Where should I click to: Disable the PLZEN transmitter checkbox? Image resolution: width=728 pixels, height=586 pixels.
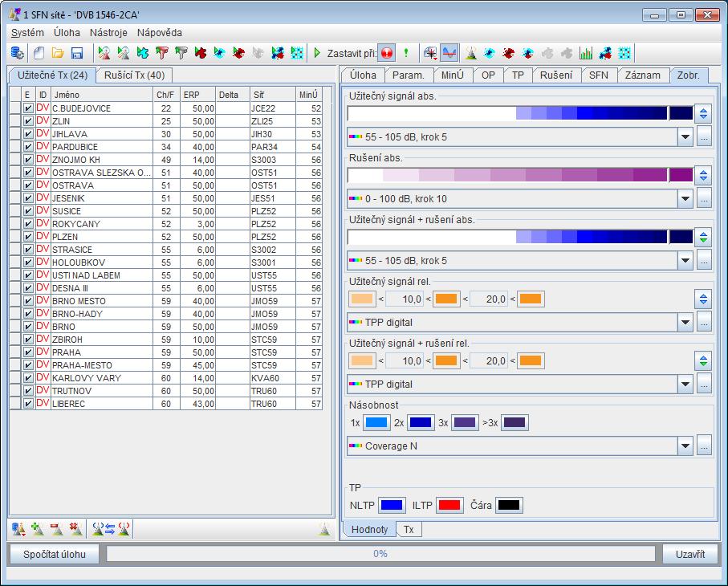pyautogui.click(x=28, y=237)
